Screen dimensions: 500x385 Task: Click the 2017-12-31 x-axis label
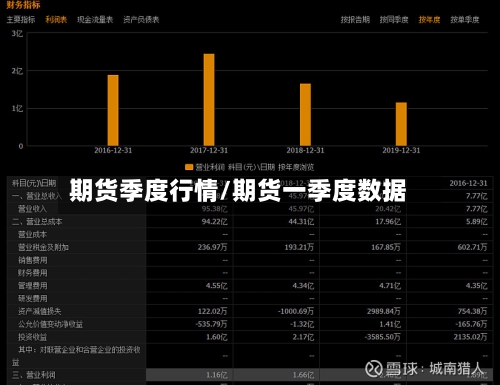click(209, 150)
